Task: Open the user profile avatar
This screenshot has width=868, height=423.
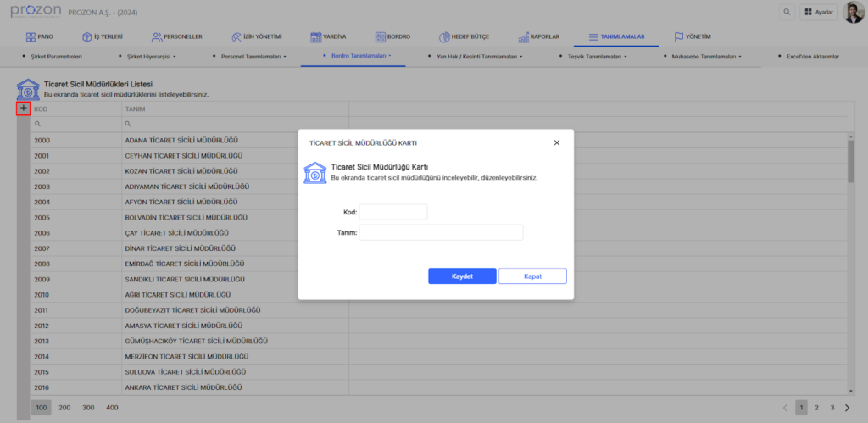Action: (x=854, y=13)
